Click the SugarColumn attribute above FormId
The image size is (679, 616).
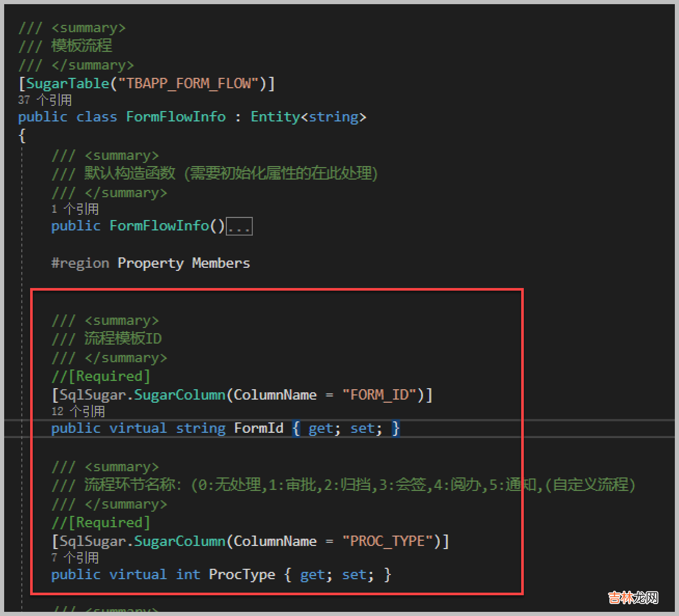[x=180, y=395]
